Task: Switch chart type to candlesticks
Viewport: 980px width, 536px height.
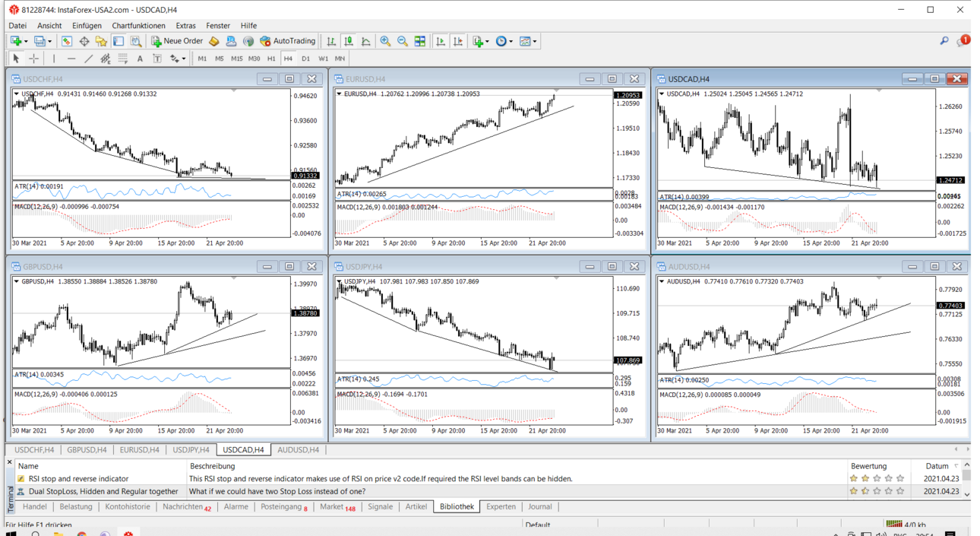Action: pos(349,41)
